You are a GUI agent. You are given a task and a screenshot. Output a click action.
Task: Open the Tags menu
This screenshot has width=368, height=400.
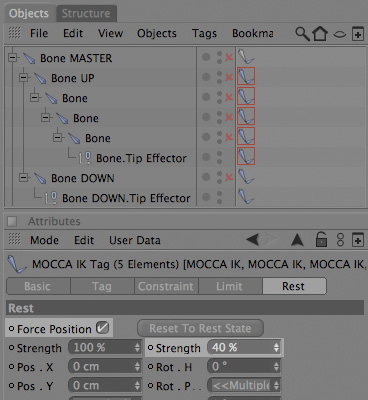point(204,33)
